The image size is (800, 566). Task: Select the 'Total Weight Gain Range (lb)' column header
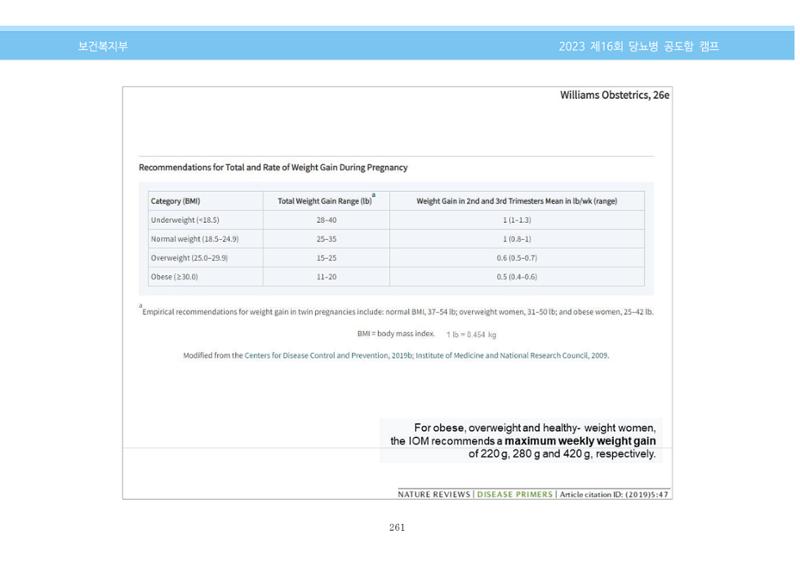coord(325,201)
